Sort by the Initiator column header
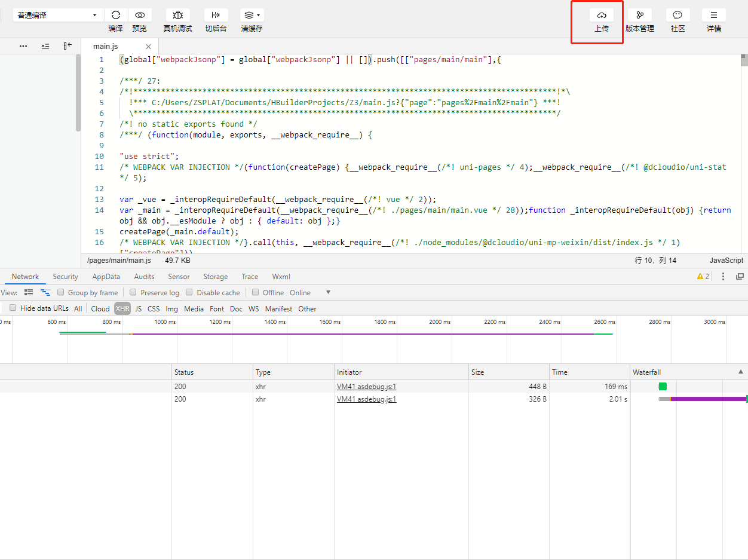Image resolution: width=748 pixels, height=560 pixels. click(401, 372)
